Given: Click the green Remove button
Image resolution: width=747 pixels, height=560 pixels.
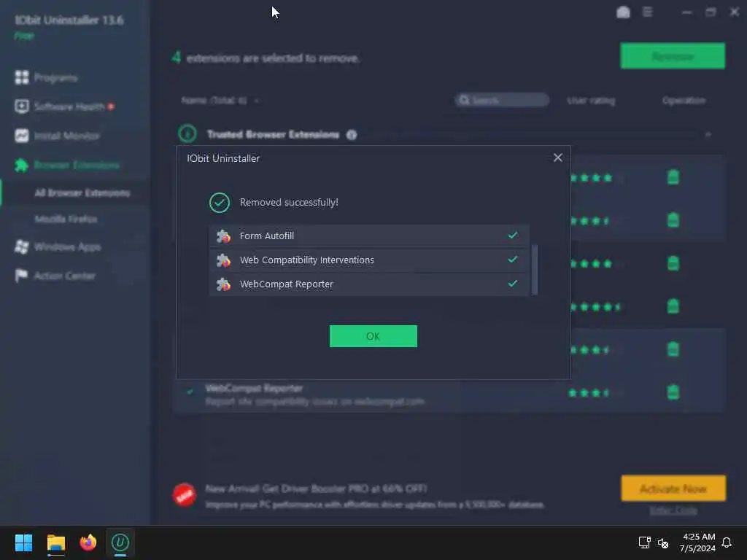Looking at the screenshot, I should (673, 56).
